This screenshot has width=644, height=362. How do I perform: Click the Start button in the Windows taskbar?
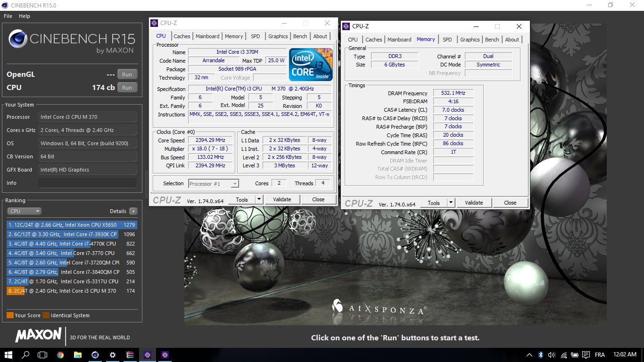[8, 355]
